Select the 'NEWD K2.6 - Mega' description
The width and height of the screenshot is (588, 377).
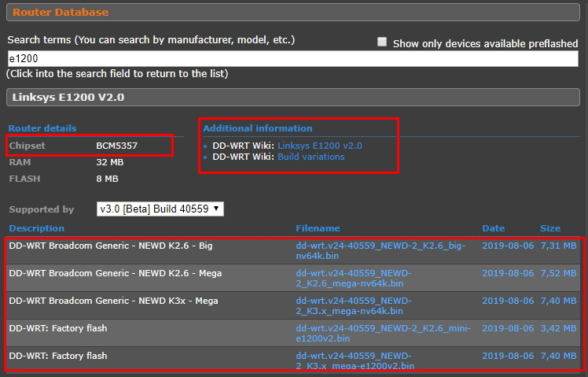point(115,273)
